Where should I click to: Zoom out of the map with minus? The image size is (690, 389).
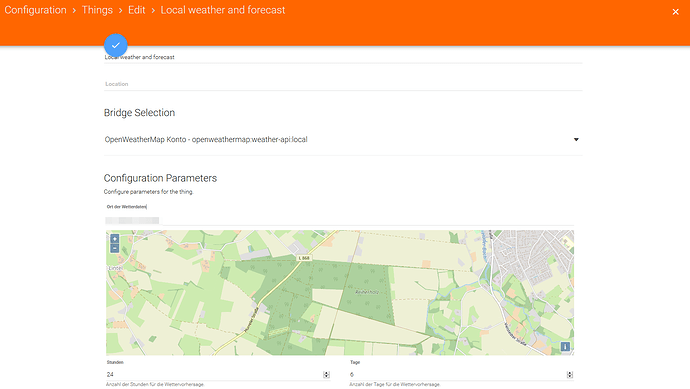(114, 249)
